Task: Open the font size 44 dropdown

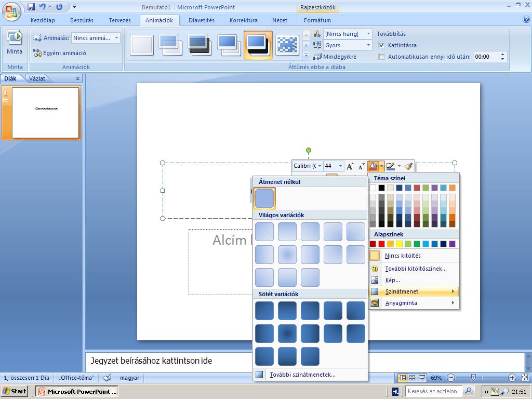Action: (x=340, y=166)
